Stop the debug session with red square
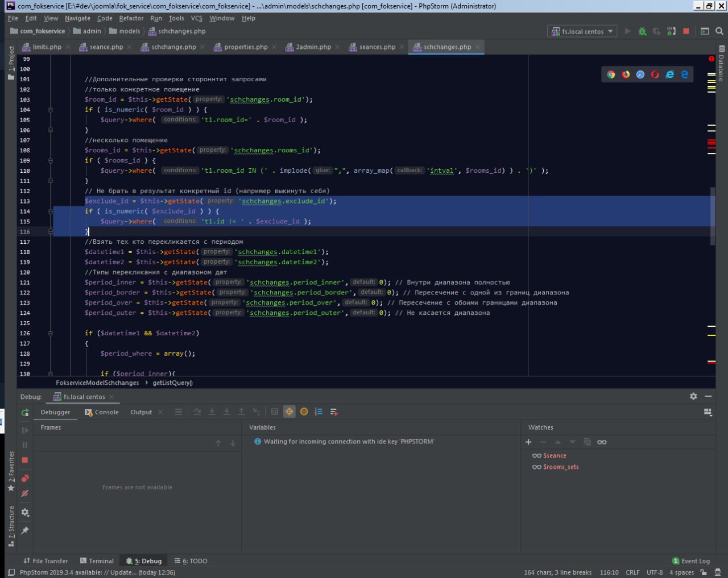Image resolution: width=728 pixels, height=578 pixels. [25, 460]
